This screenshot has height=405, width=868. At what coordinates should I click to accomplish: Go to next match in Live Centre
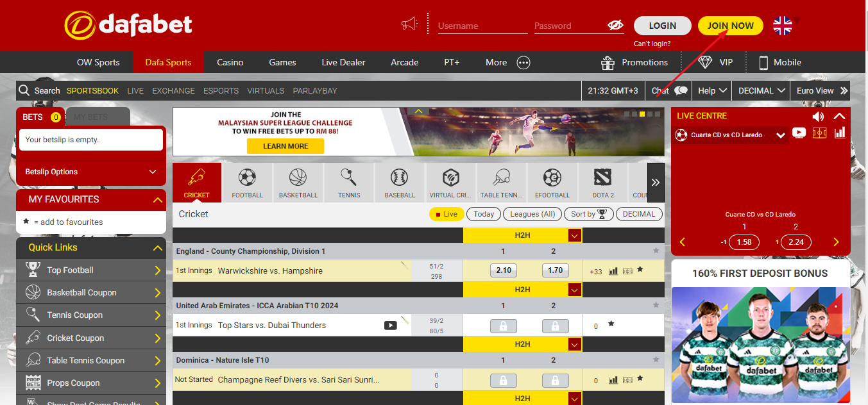835,242
